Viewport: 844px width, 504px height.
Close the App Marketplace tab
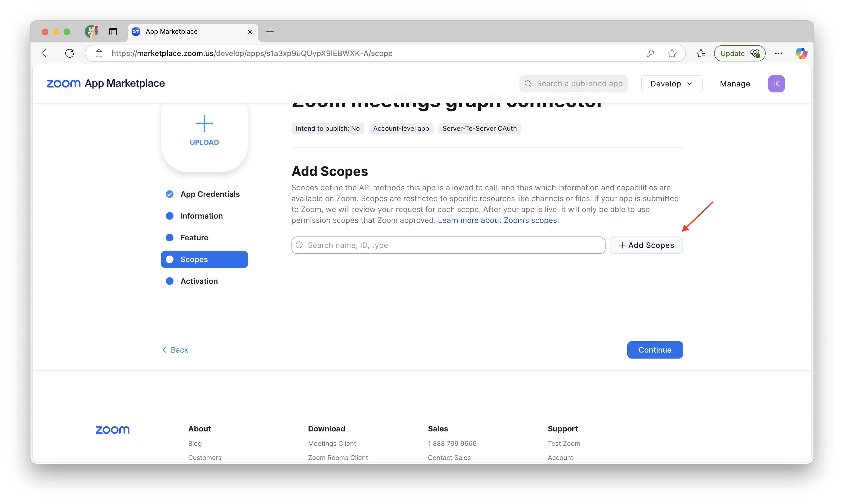click(x=250, y=32)
